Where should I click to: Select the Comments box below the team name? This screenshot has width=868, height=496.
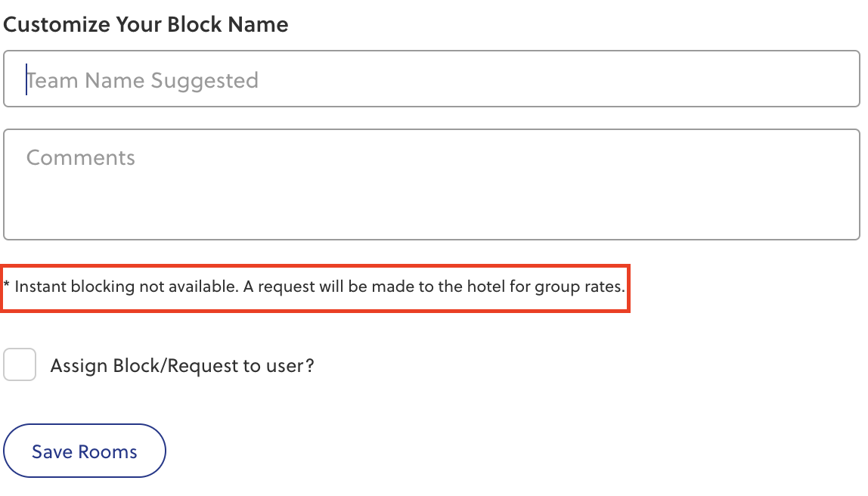click(431, 184)
